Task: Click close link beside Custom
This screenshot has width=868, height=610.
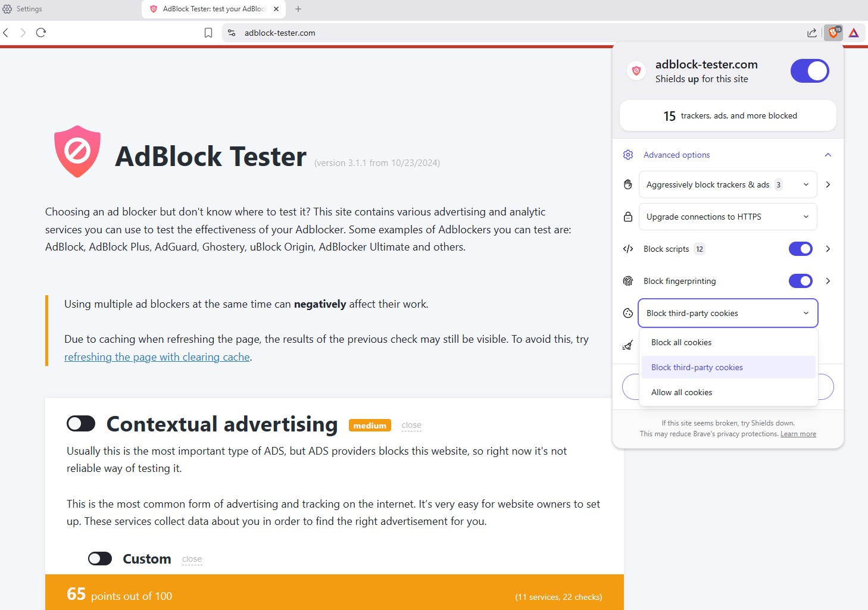Action: pyautogui.click(x=192, y=559)
